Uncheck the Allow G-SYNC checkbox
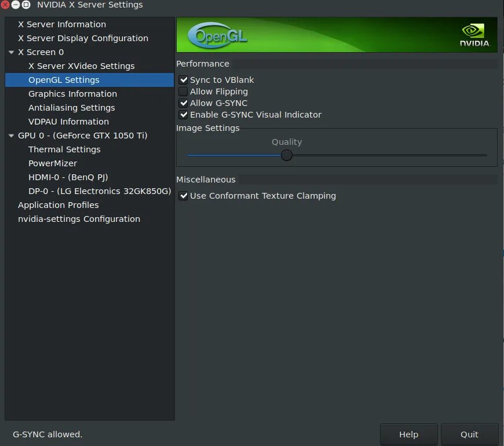504x446 pixels. click(183, 103)
